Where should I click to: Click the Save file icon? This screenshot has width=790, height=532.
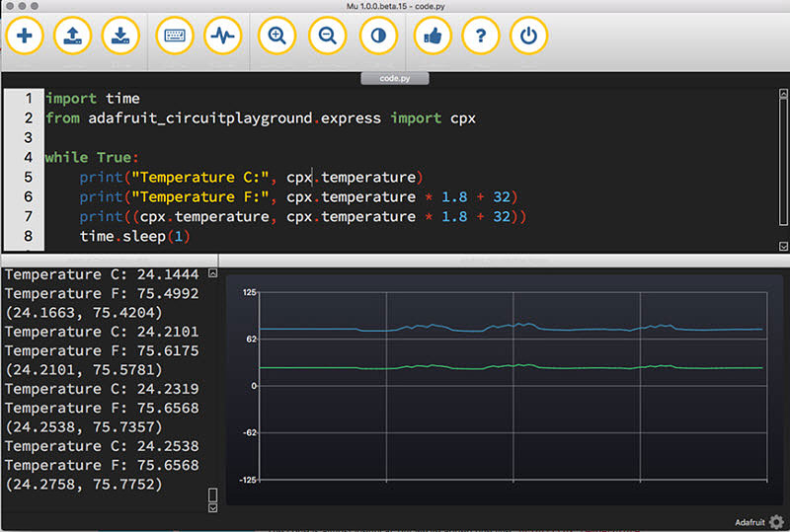[120, 37]
